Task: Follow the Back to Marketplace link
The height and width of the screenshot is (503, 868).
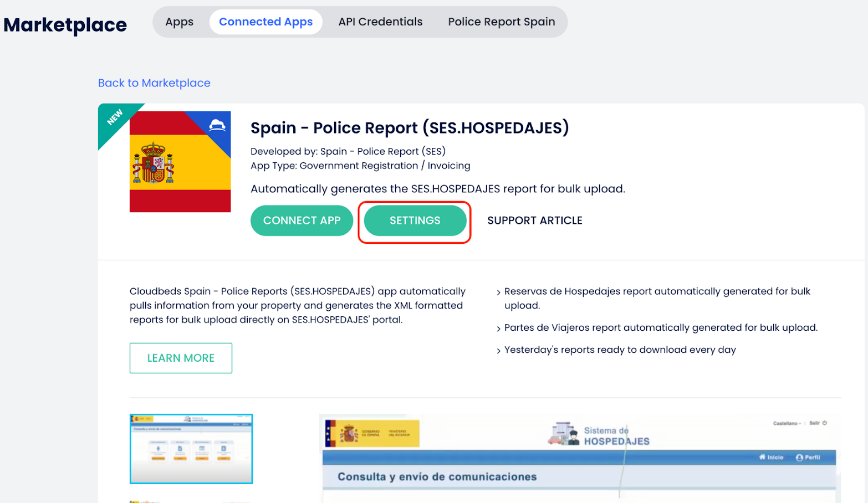Action: point(154,83)
